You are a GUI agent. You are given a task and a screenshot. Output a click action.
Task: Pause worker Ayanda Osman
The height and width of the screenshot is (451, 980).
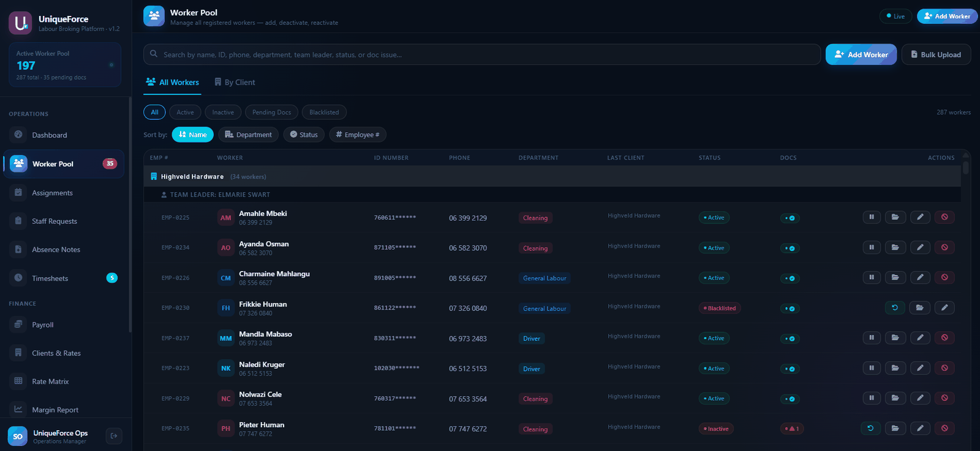click(871, 247)
